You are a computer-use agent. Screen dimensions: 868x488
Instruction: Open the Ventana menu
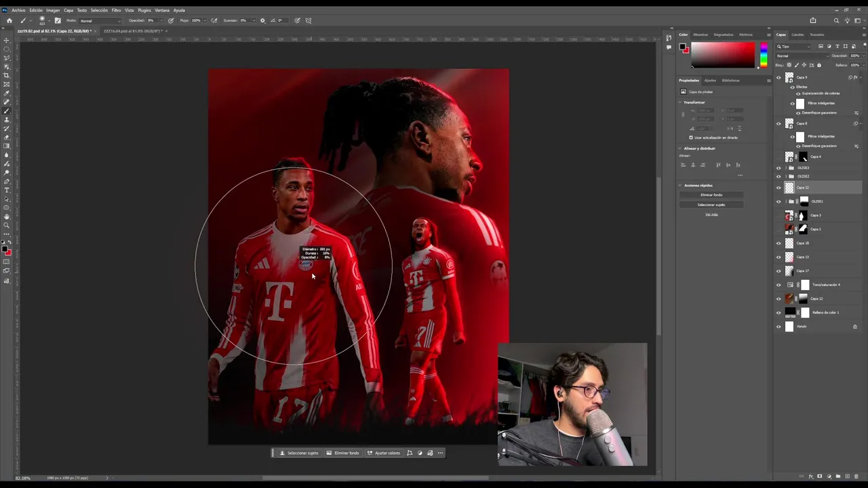tap(162, 10)
